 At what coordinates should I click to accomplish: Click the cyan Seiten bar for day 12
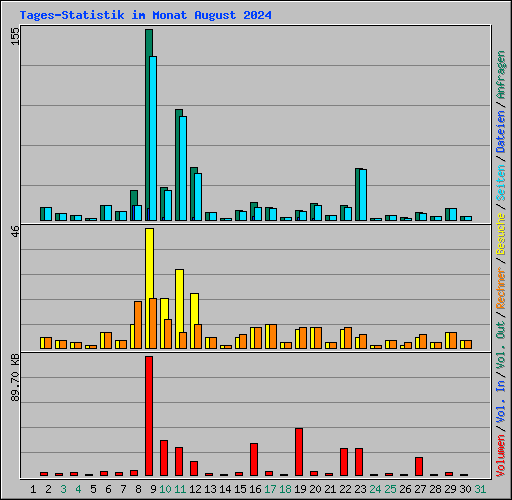(198, 197)
